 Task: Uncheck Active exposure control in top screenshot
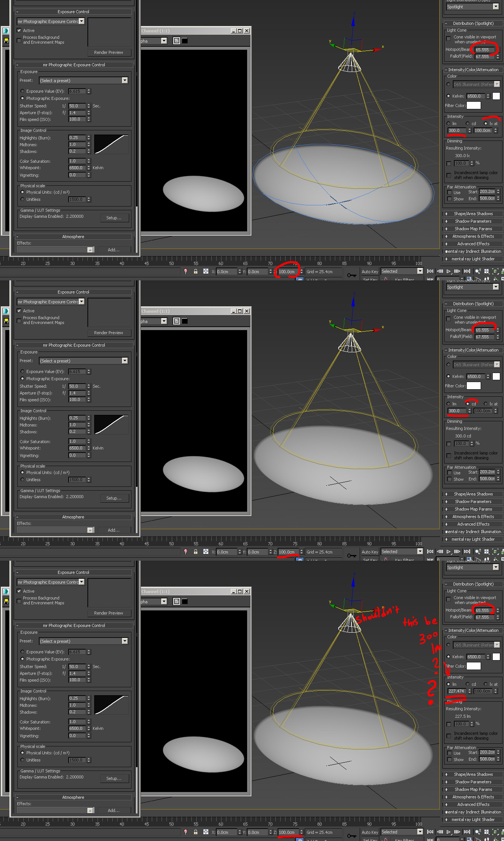point(19,31)
